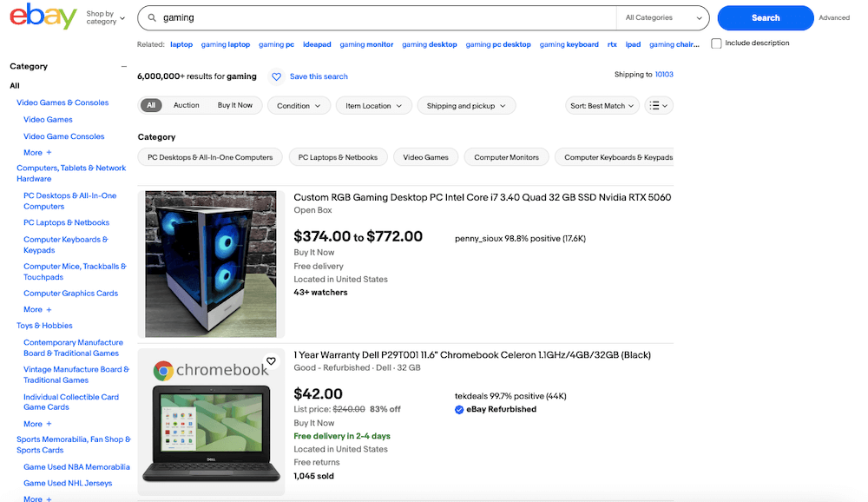The height and width of the screenshot is (502, 868).
Task: Open Contemporary Manufacture Board & Traditional Games link
Action: click(x=74, y=348)
